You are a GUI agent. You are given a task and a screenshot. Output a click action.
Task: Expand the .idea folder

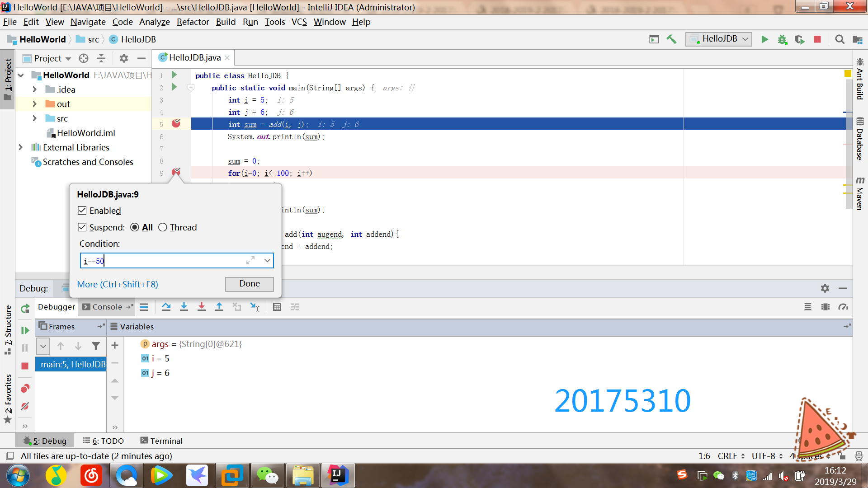click(35, 89)
